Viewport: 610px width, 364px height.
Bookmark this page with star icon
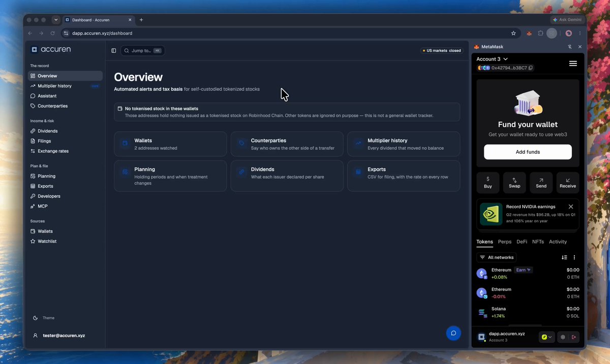click(513, 34)
